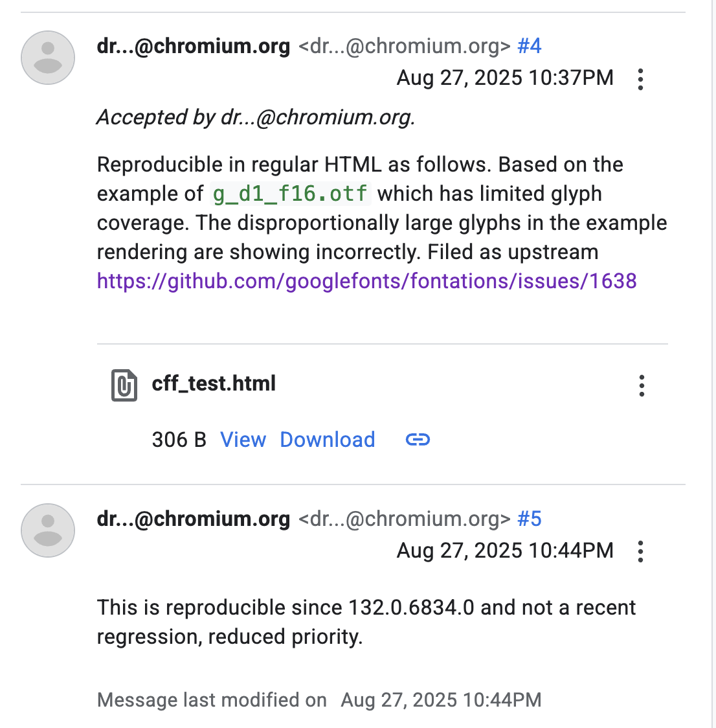Click author dr...@chromium.org of comment #5
Screen dimensions: 716x728
194,519
